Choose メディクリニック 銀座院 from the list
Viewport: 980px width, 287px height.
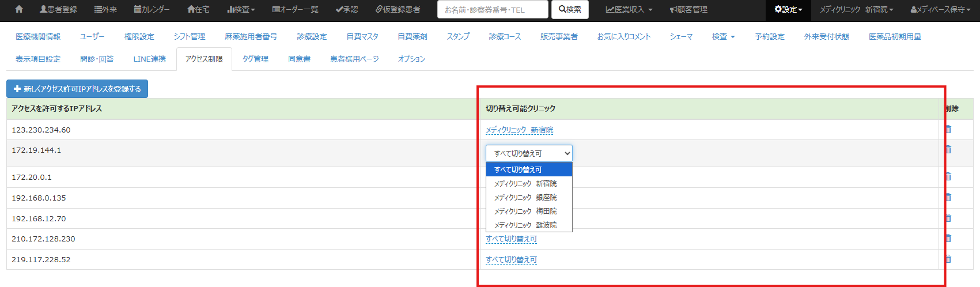click(x=525, y=197)
